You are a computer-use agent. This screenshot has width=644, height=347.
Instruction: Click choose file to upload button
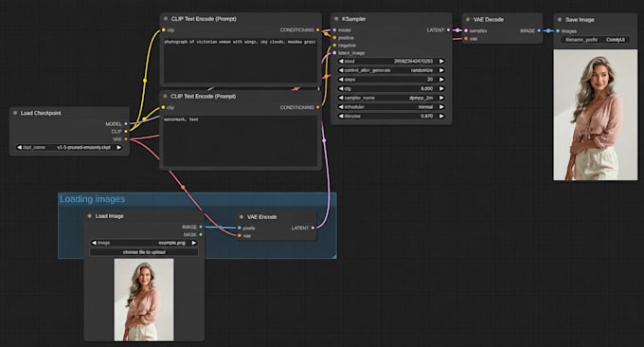144,252
